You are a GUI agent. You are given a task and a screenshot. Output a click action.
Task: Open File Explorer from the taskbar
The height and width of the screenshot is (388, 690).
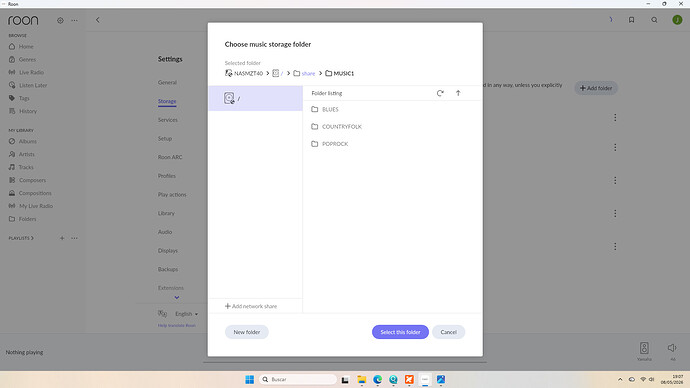(362, 379)
